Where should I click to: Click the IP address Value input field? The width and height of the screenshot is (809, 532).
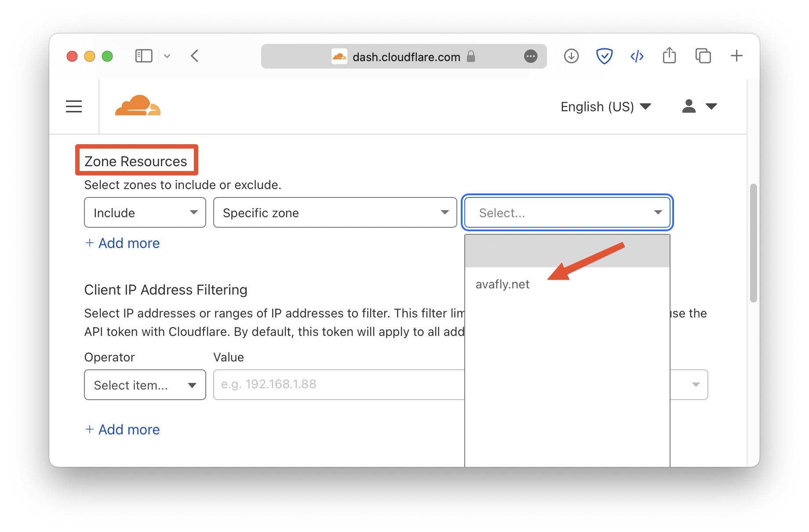339,385
